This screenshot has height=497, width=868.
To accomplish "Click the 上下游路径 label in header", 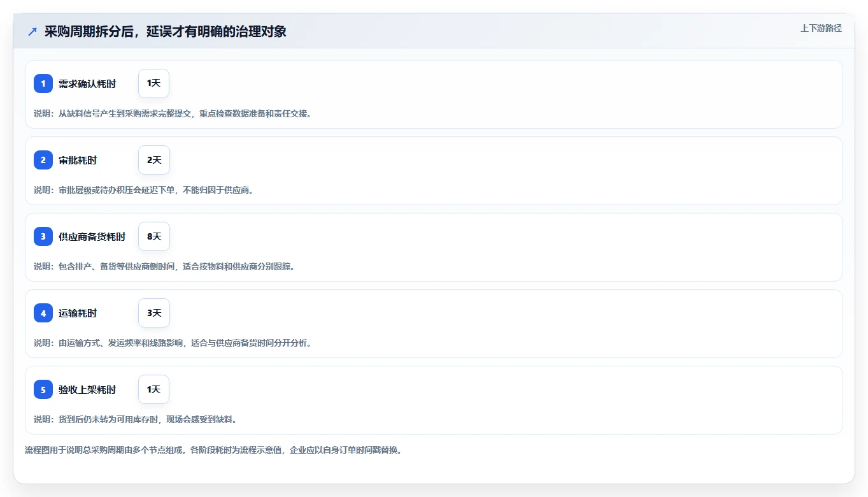I will (821, 28).
